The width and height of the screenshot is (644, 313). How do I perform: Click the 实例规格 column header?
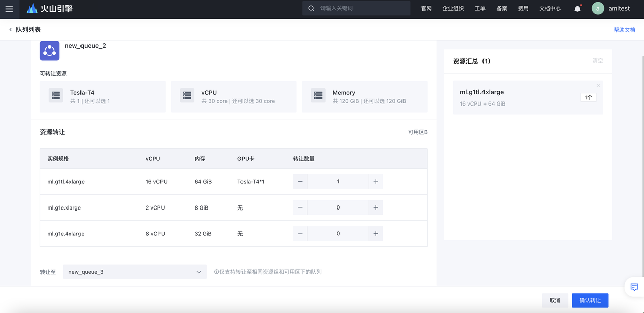tap(58, 159)
